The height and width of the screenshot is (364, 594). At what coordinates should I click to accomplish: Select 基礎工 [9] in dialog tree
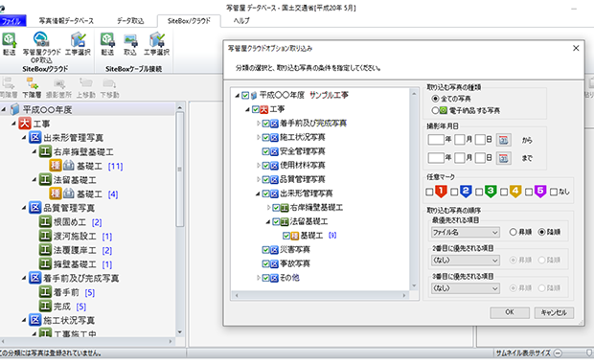click(318, 236)
